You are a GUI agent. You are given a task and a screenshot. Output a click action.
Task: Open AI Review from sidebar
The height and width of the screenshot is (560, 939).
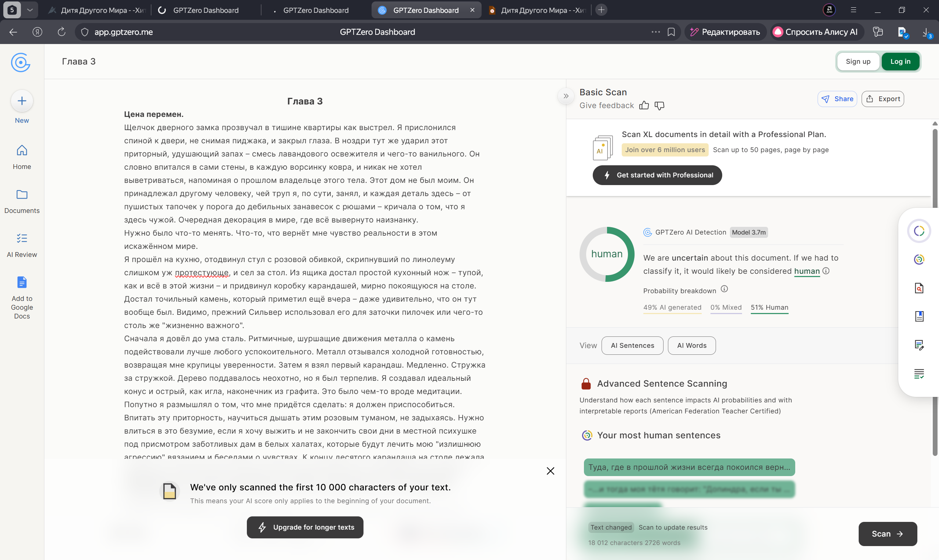point(22,245)
